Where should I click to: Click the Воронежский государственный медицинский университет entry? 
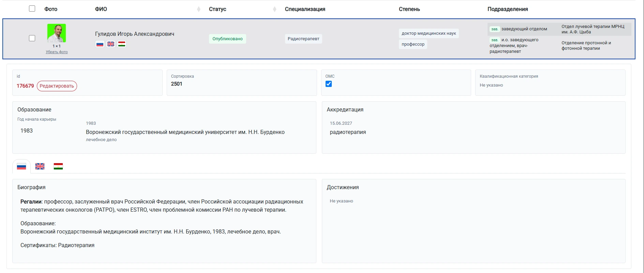(x=185, y=132)
